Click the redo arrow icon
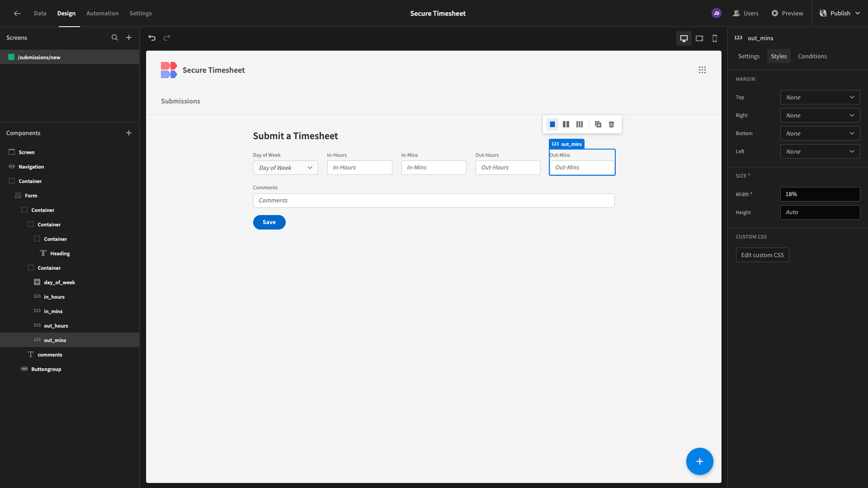868x488 pixels. click(x=167, y=38)
